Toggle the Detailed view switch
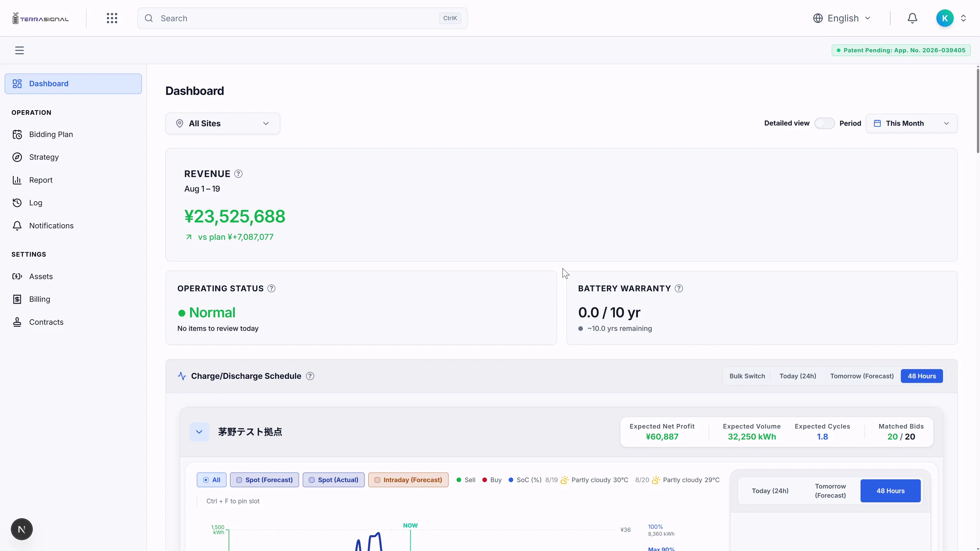 824,123
